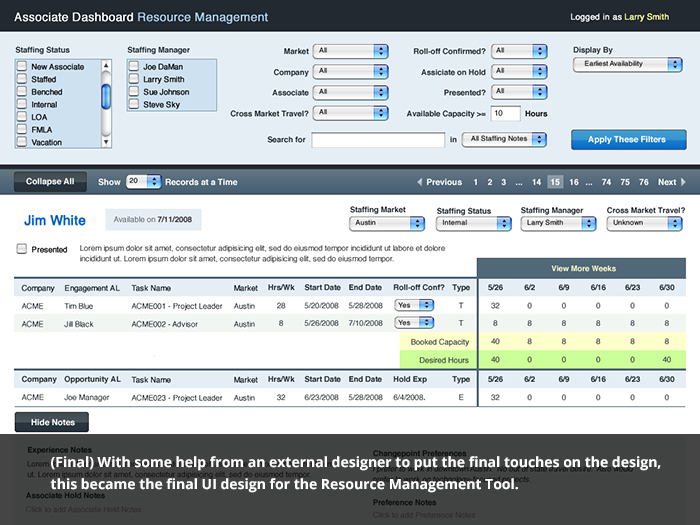Viewport: 700px width, 525px height.
Task: Open the Associate on Hold dropdown
Action: click(519, 71)
